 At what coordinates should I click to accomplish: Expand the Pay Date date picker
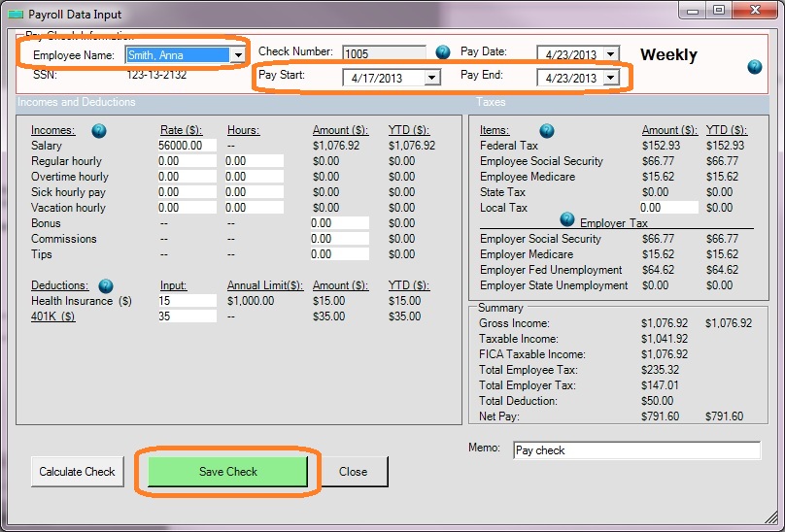coord(611,54)
